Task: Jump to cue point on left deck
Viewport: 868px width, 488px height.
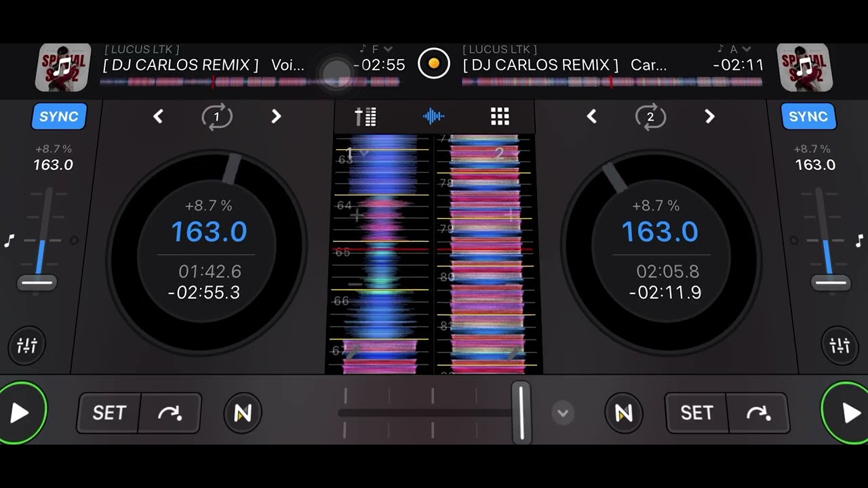Action: (x=170, y=413)
